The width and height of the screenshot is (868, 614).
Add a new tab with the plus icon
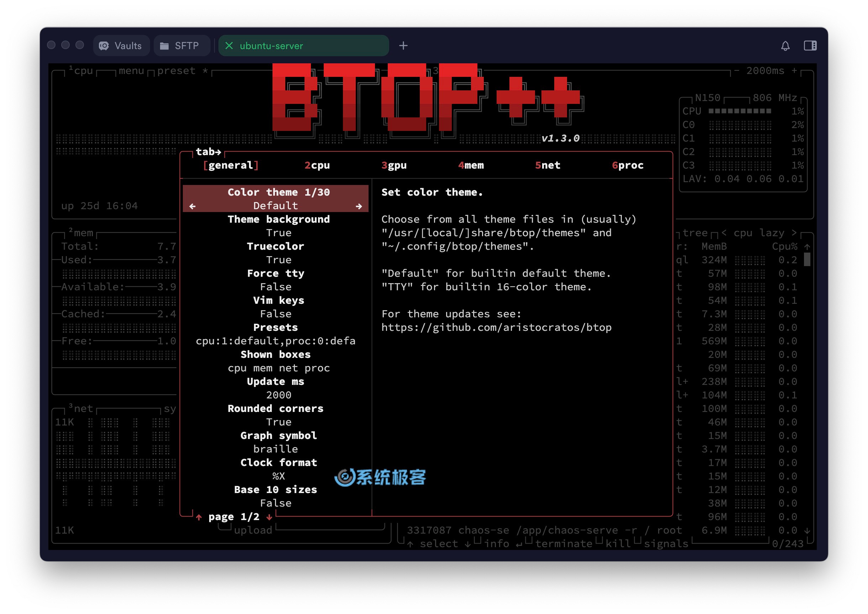click(x=403, y=46)
